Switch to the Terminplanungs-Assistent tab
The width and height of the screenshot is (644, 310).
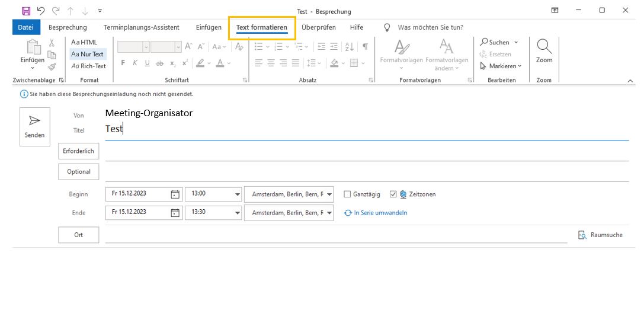point(141,27)
